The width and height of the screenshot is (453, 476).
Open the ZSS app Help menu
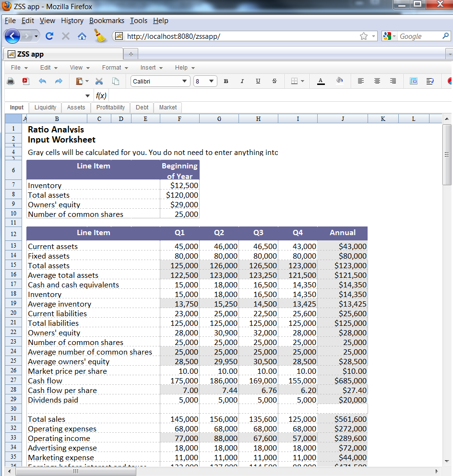point(185,68)
